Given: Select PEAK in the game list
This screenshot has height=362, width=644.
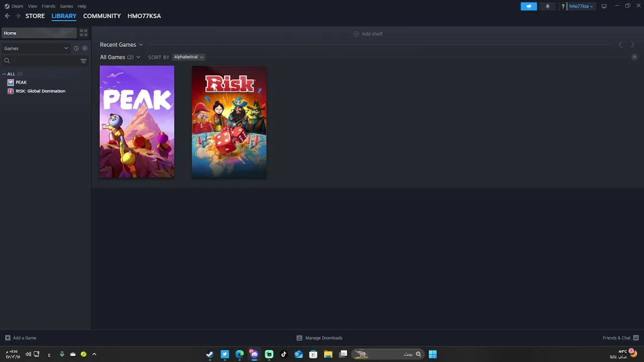Looking at the screenshot, I should 21,82.
